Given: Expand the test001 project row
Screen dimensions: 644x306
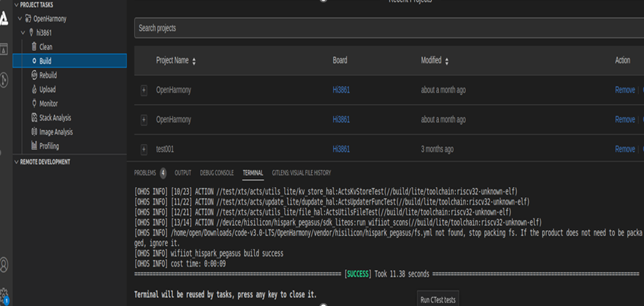Looking at the screenshot, I should (x=144, y=149).
